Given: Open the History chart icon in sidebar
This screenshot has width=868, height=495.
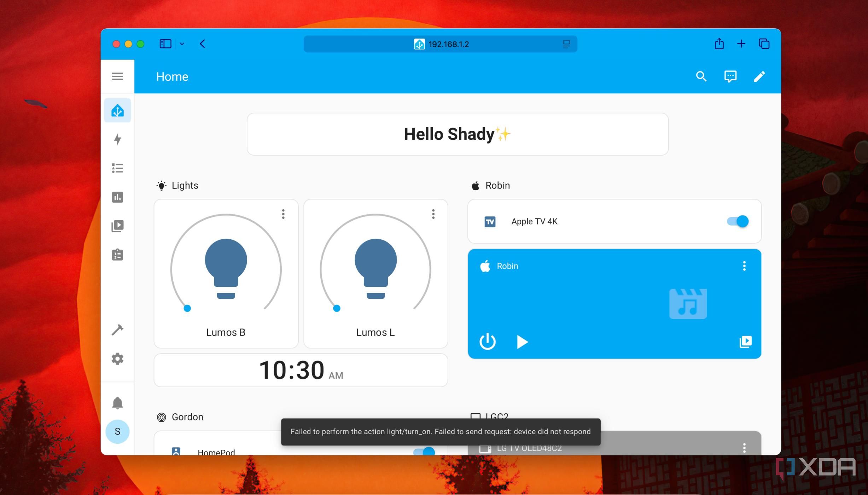Looking at the screenshot, I should click(117, 197).
